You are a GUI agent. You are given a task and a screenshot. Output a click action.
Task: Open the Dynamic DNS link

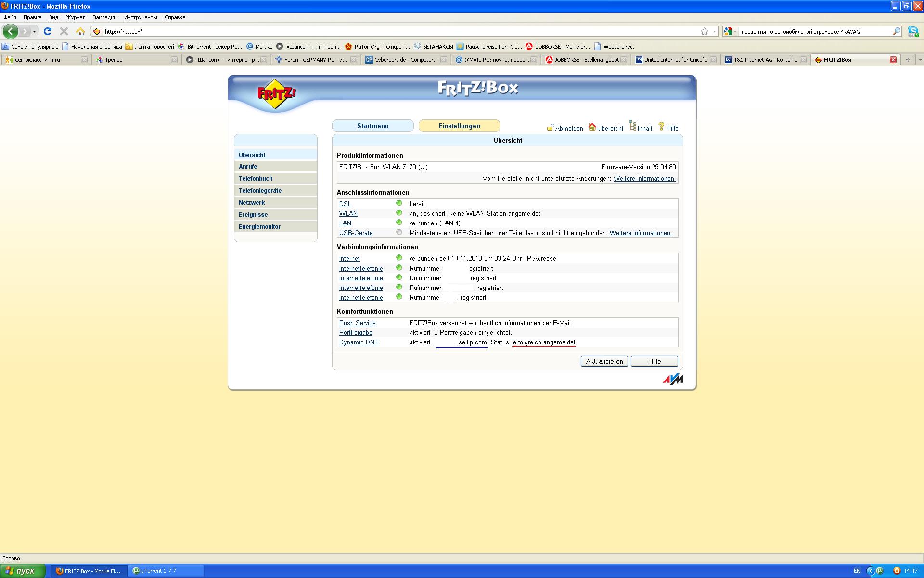point(359,342)
